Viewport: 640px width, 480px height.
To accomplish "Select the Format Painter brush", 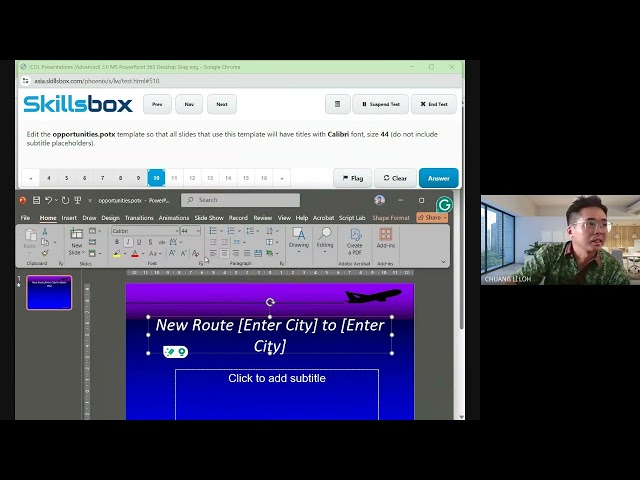I will [45, 253].
